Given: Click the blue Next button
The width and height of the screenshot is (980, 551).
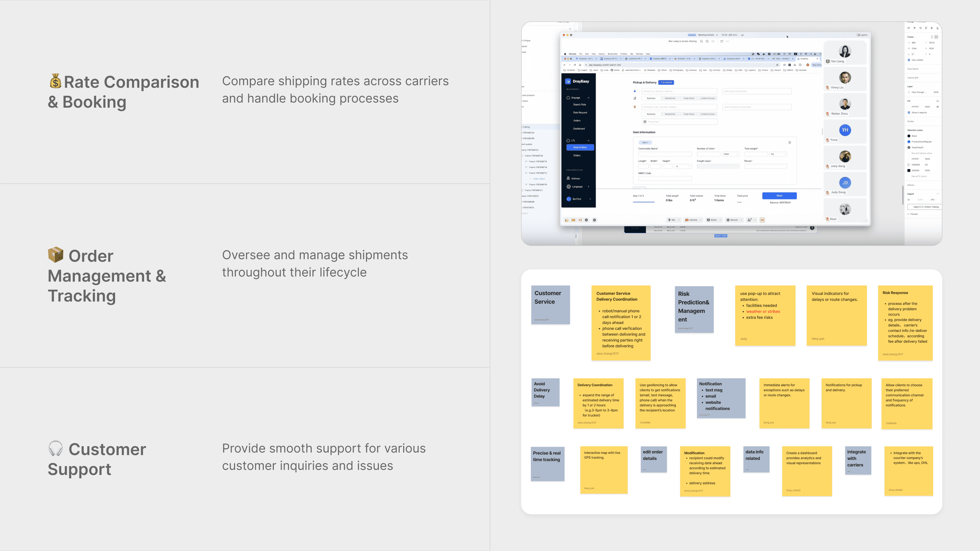Looking at the screenshot, I should coord(779,195).
